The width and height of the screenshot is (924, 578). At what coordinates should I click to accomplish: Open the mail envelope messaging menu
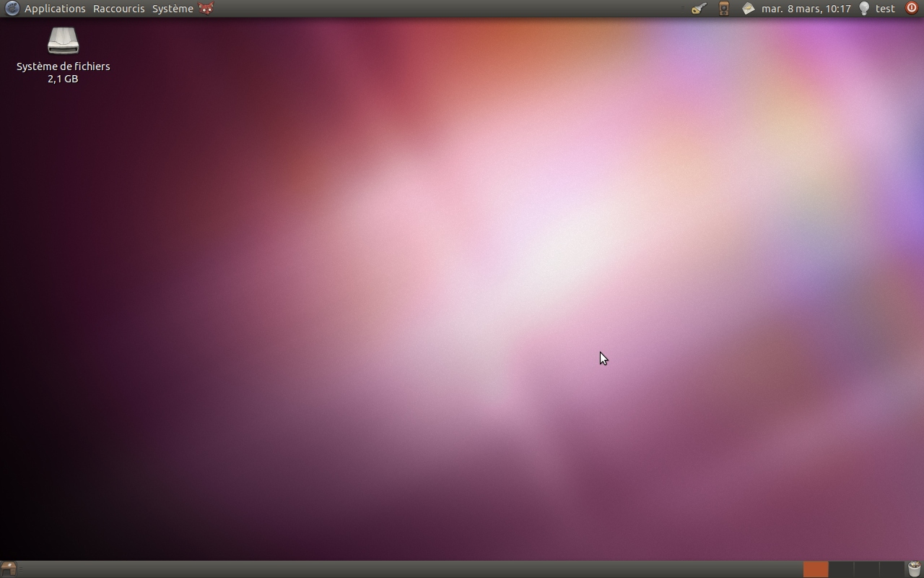coord(749,9)
